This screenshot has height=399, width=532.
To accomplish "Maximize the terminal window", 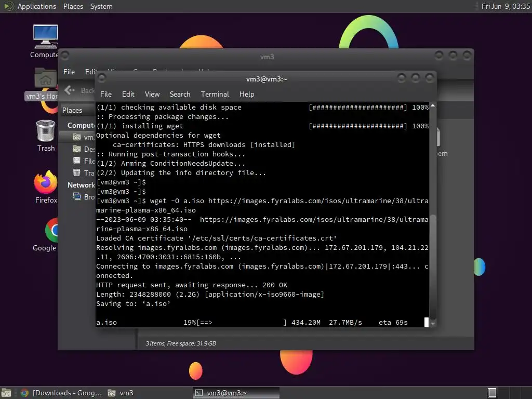I will point(416,78).
